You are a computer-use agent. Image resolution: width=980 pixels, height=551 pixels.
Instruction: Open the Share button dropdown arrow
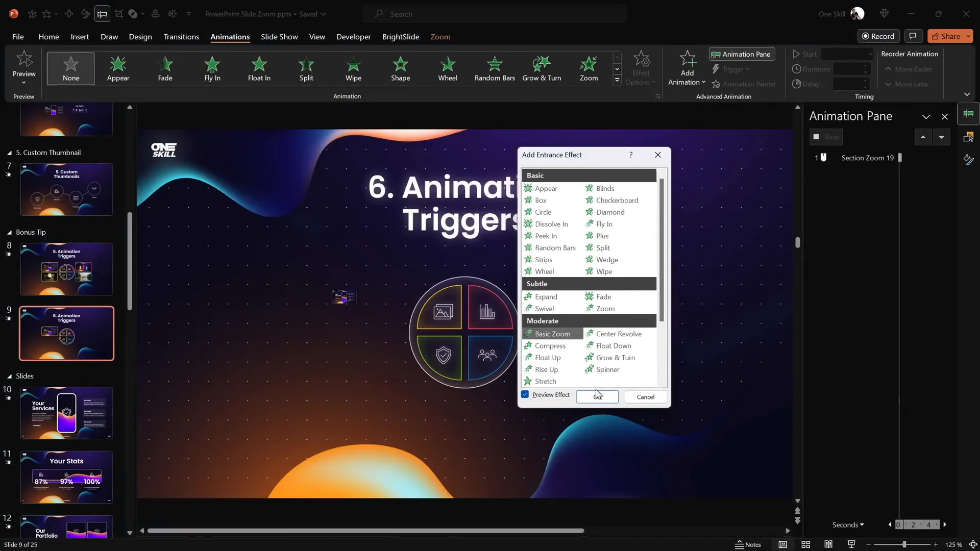(x=968, y=36)
